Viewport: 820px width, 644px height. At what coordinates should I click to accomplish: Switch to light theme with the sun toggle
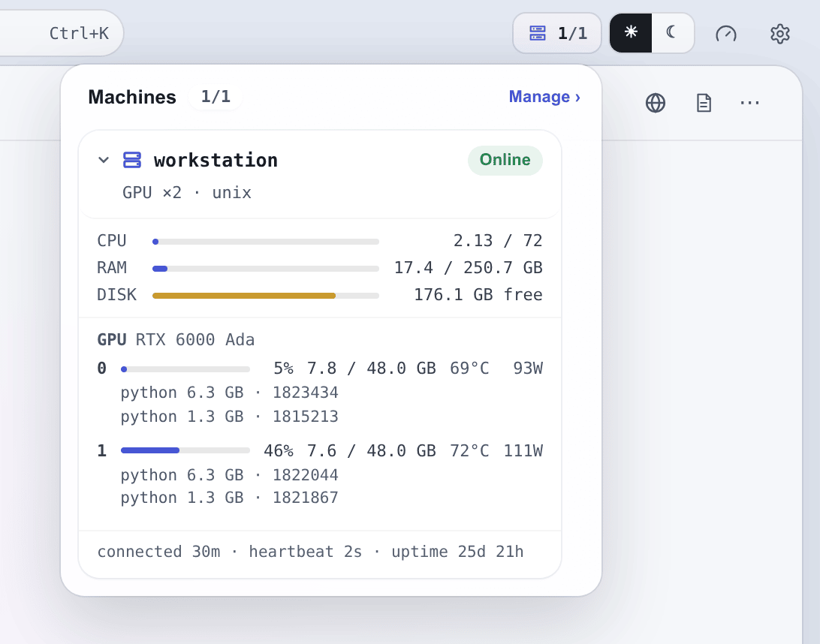click(631, 33)
